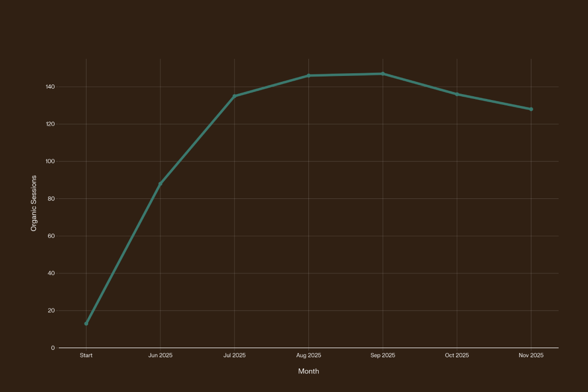Click the 60 y-axis tick label
Screen dimensions: 588x392
coord(51,236)
